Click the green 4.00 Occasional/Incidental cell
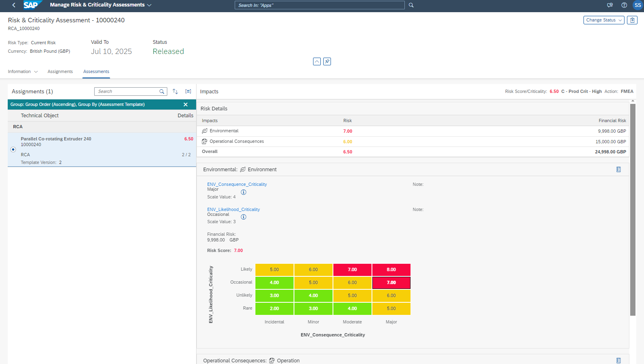The height and width of the screenshot is (364, 644). coord(274,282)
